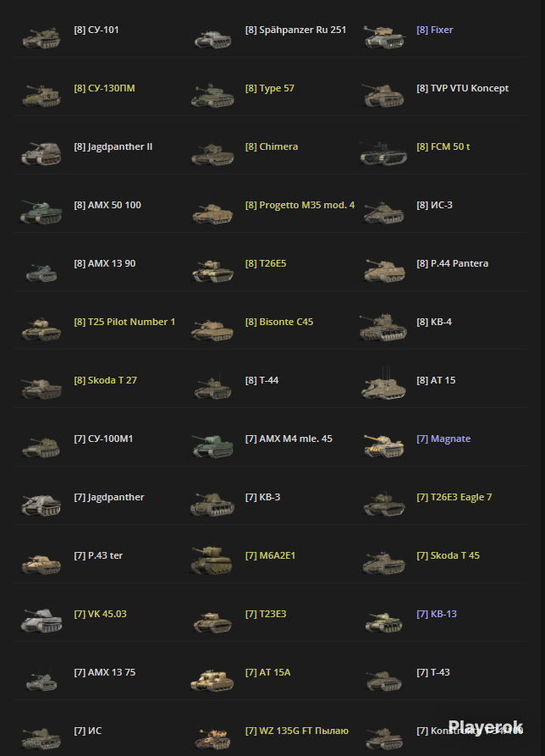Select the tier 8 Jagdpanther II icon
Image resolution: width=545 pixels, height=756 pixels.
(41, 154)
